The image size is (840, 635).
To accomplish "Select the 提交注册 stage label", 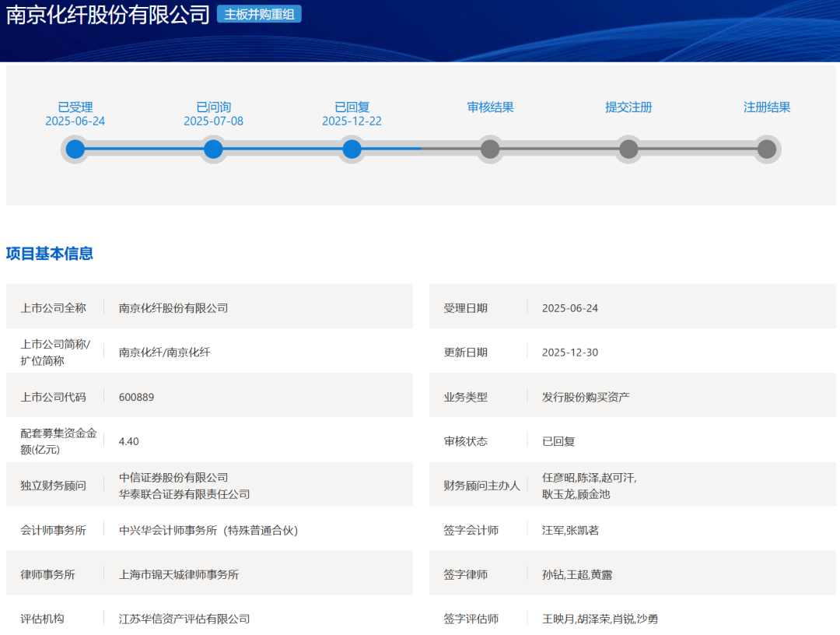I will (628, 107).
